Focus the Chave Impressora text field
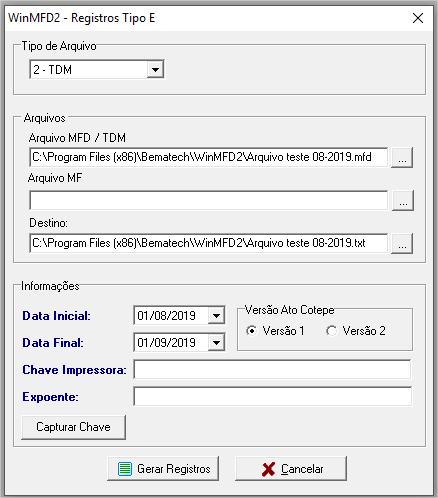438x498 pixels. (x=272, y=369)
